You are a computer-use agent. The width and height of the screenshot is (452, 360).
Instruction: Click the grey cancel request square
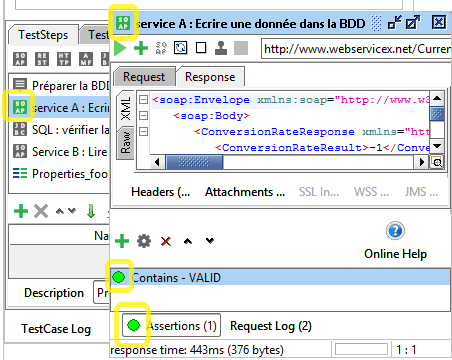241,48
